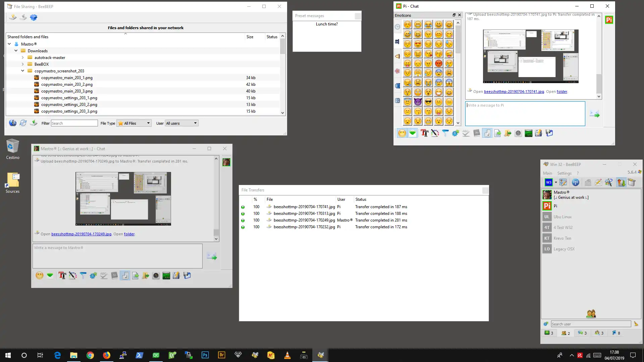The height and width of the screenshot is (362, 644).
Task: Click the network globe icon in File Sharing toolbar
Action: 12,123
